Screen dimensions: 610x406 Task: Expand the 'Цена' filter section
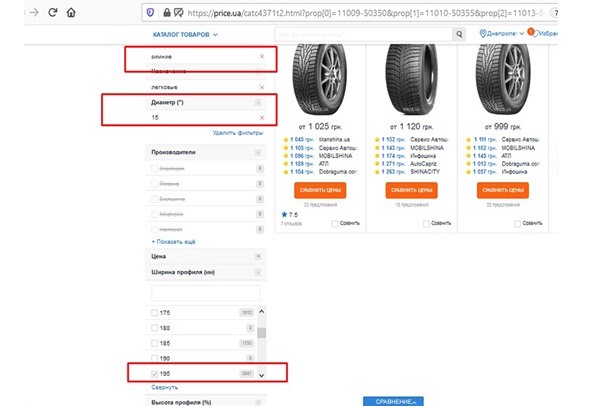pyautogui.click(x=259, y=257)
